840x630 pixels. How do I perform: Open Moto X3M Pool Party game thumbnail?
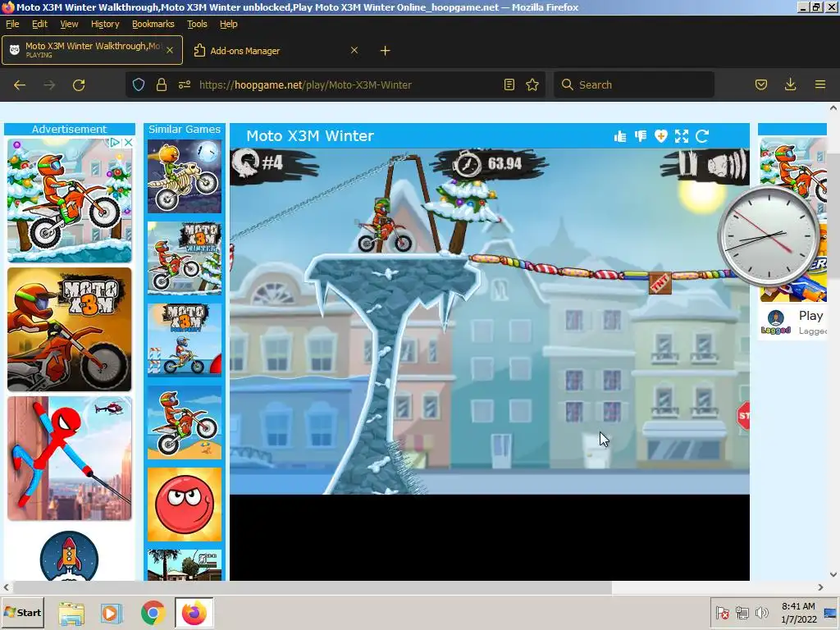[185, 340]
